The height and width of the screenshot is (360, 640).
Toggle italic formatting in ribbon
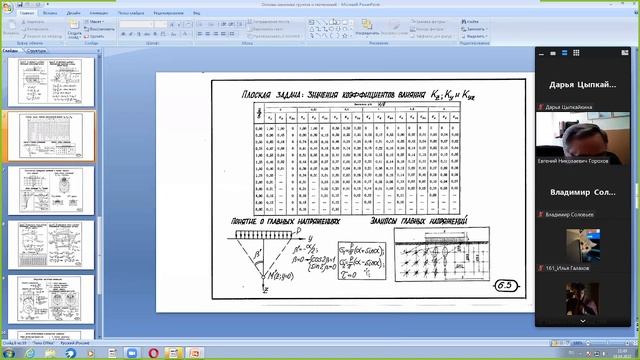point(131,34)
